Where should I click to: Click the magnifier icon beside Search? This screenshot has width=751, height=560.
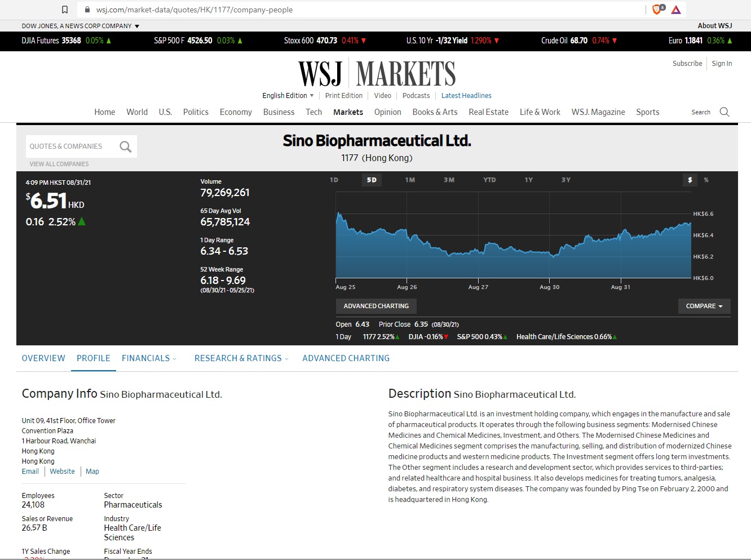point(725,112)
